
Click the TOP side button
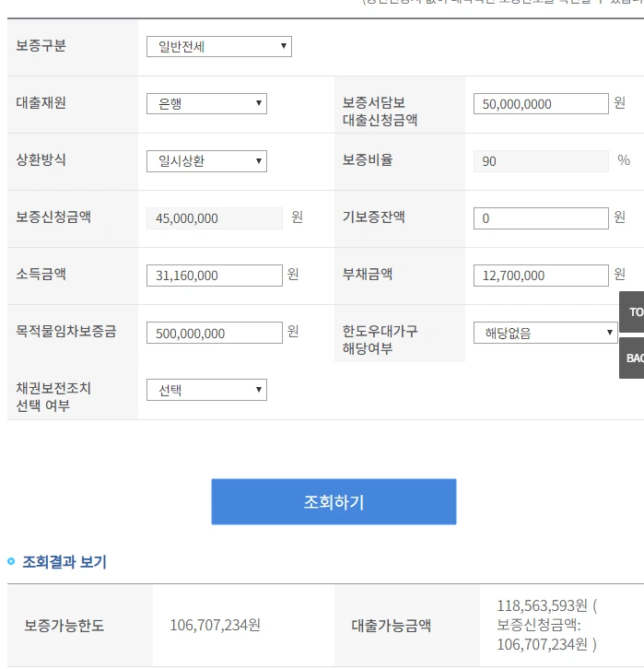point(632,311)
